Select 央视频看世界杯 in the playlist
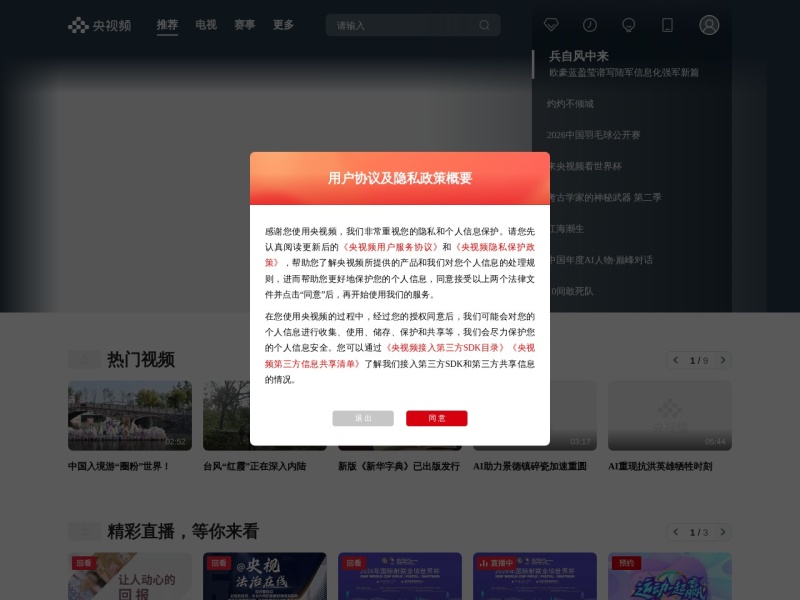Viewport: 800px width, 600px height. 585,166
